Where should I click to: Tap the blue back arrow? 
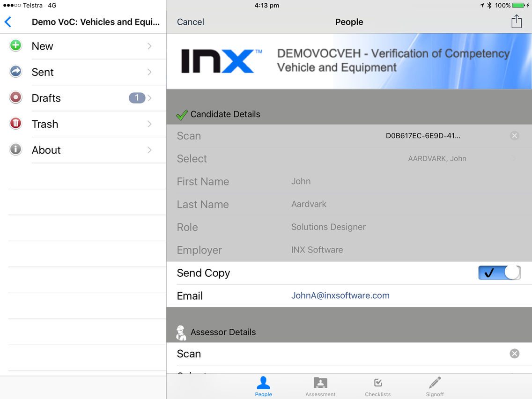coord(8,22)
